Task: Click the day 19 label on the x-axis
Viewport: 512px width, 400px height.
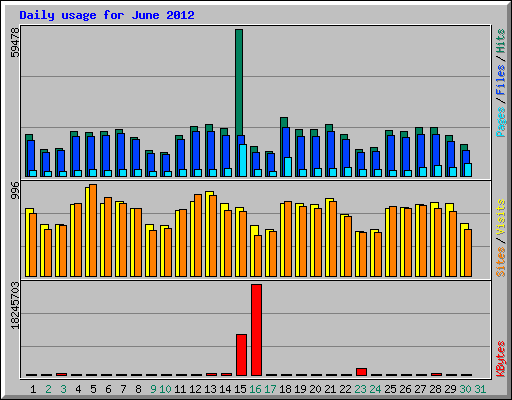Action: pyautogui.click(x=300, y=389)
